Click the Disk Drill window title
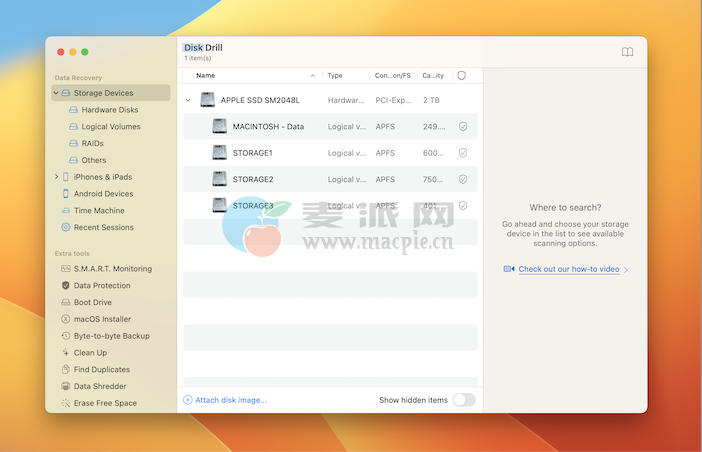702x452 pixels. point(203,47)
